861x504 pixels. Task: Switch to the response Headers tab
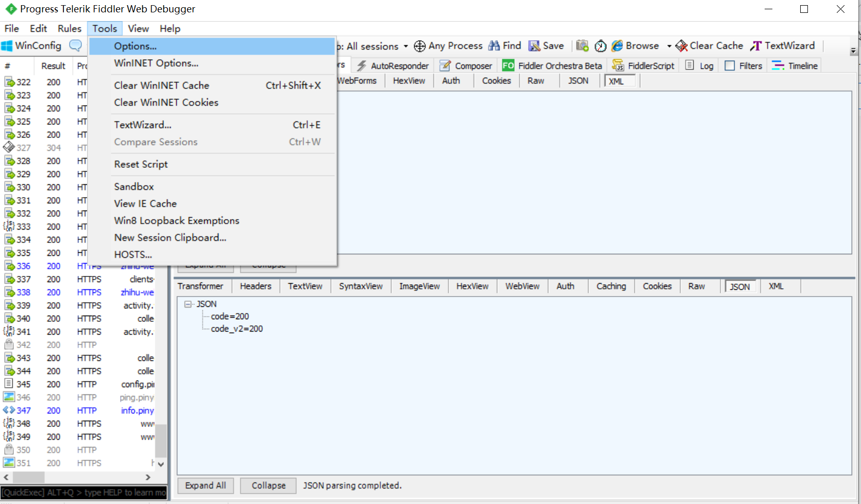(256, 286)
